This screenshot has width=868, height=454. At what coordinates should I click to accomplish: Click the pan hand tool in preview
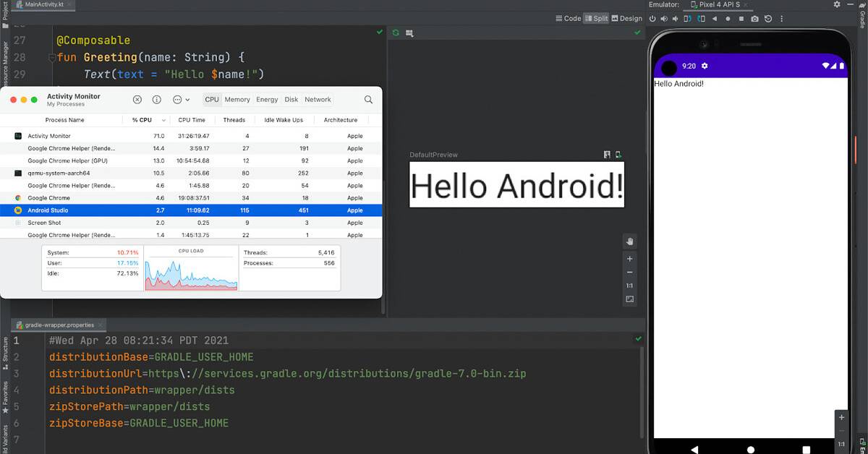coord(629,241)
